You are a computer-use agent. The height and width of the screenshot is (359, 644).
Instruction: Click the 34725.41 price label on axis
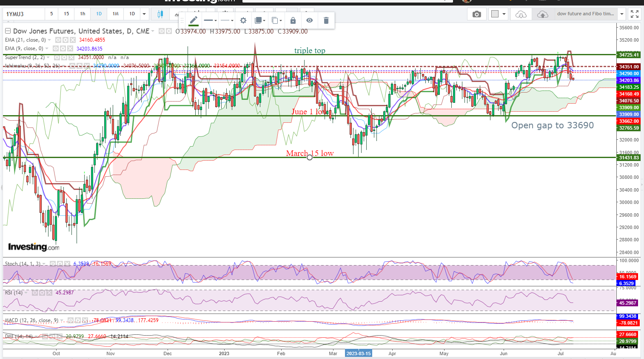[629, 55]
